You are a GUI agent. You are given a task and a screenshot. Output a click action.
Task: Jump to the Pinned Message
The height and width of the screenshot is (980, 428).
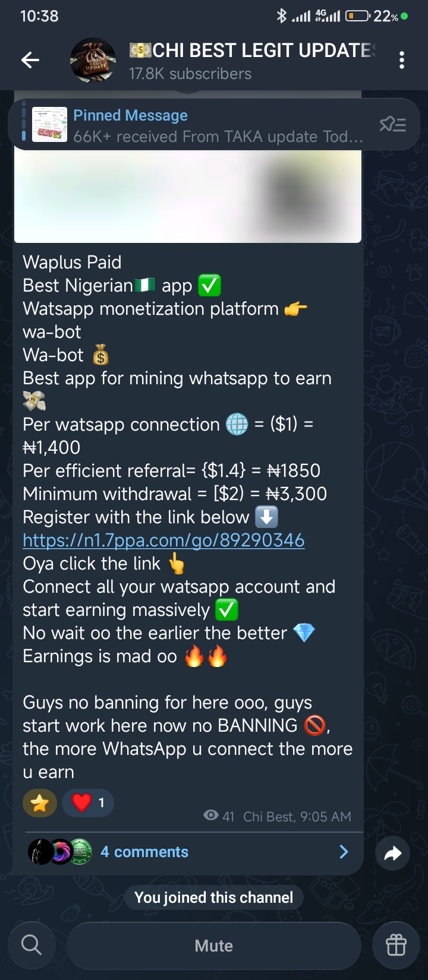coord(218,125)
